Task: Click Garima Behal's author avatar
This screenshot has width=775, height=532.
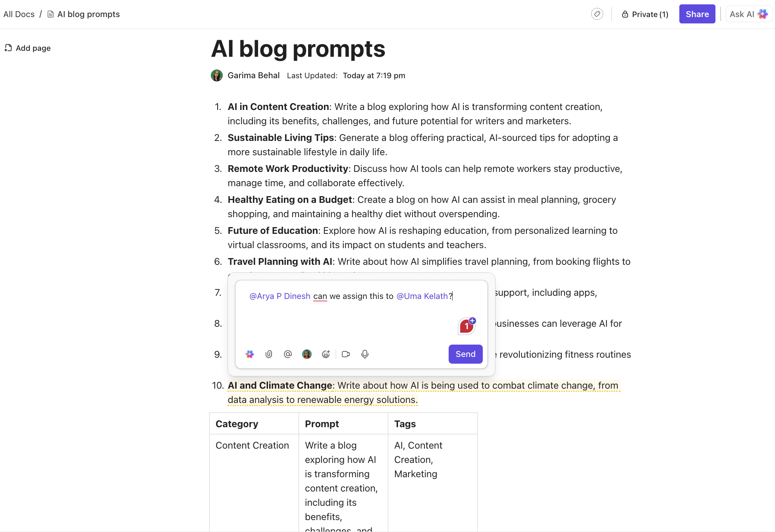Action: 217,75
